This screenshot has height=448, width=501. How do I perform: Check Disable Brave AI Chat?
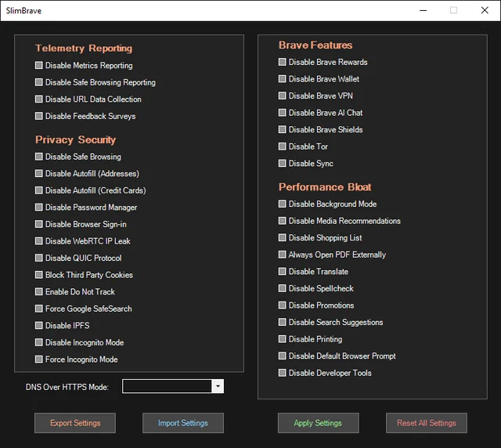(282, 113)
